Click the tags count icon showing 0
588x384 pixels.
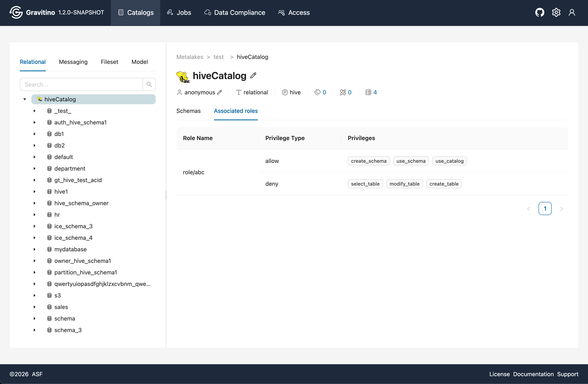click(320, 92)
